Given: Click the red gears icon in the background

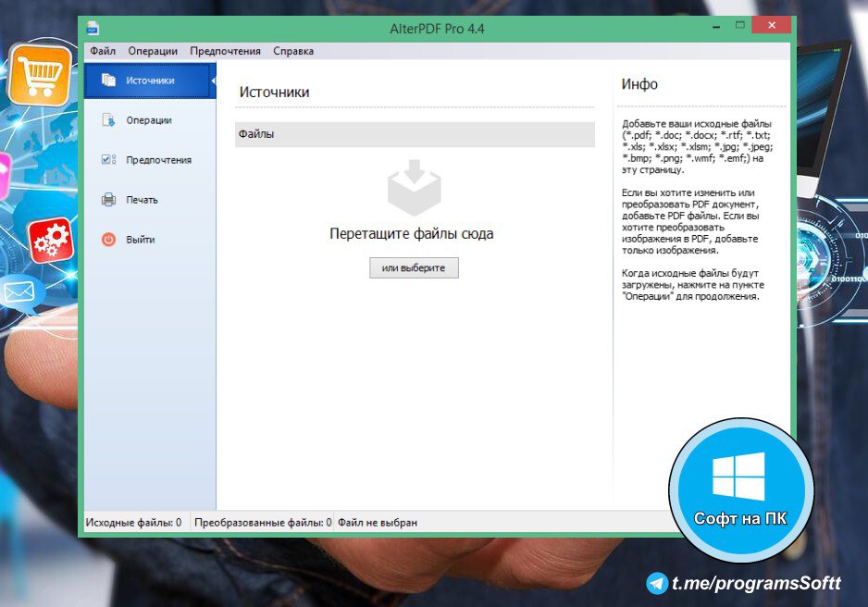Looking at the screenshot, I should click(49, 241).
